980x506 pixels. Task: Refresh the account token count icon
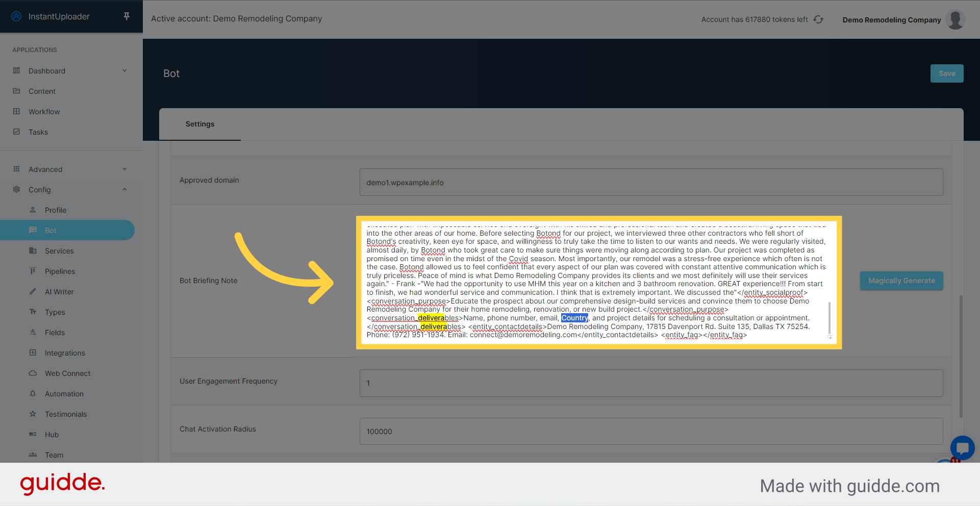point(819,19)
